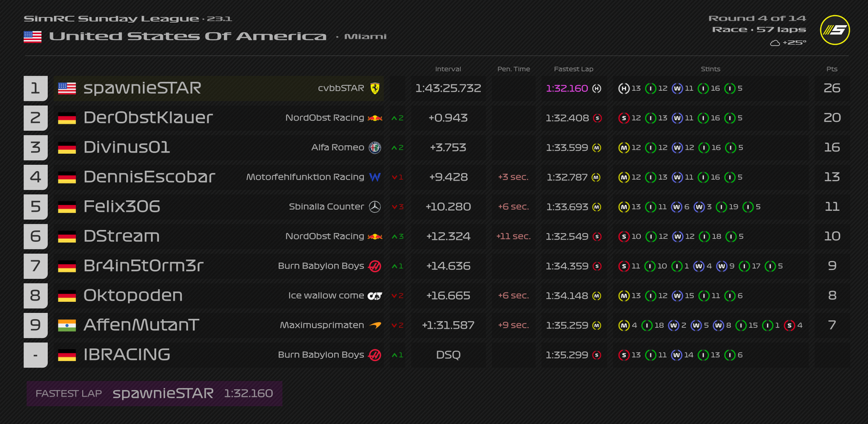Select the Stints column header
This screenshot has height=424, width=868.
click(710, 69)
